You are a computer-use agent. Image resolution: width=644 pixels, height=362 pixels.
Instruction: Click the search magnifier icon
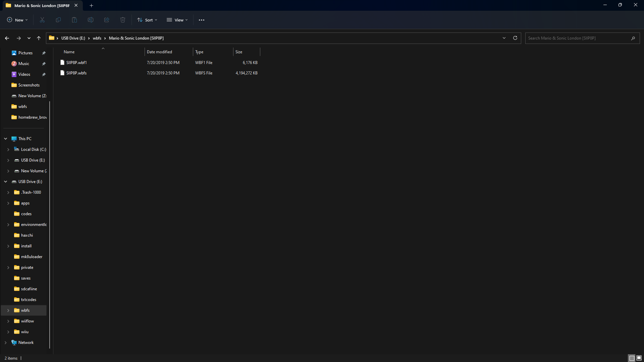click(633, 38)
